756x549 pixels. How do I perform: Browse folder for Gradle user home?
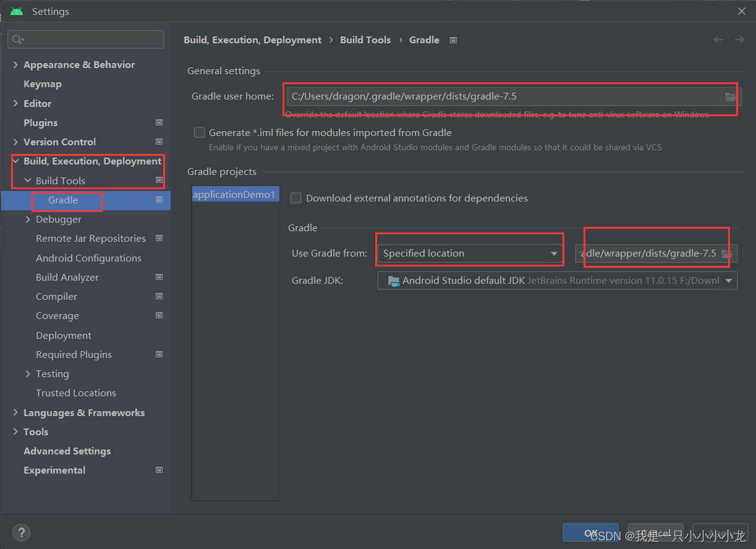(730, 96)
